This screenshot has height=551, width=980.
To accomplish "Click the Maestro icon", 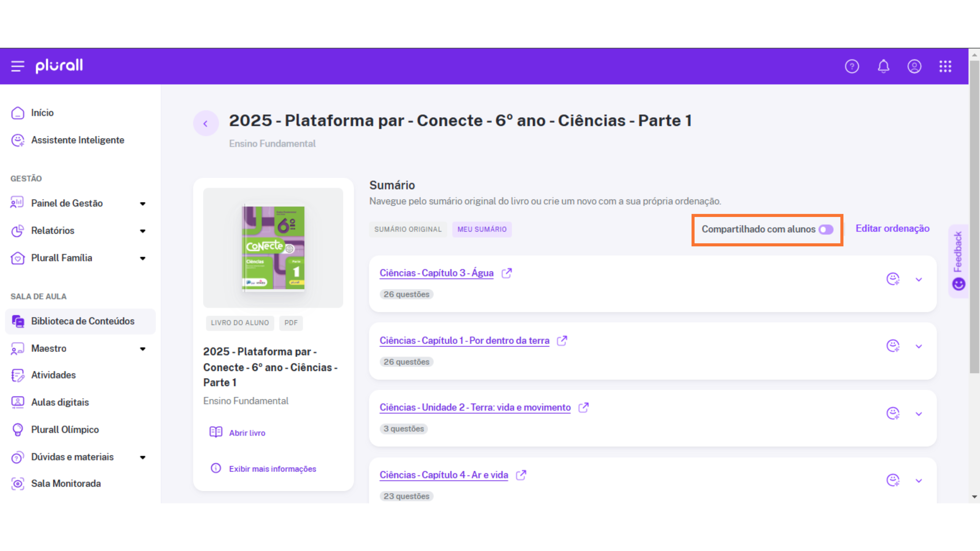I will (x=17, y=348).
